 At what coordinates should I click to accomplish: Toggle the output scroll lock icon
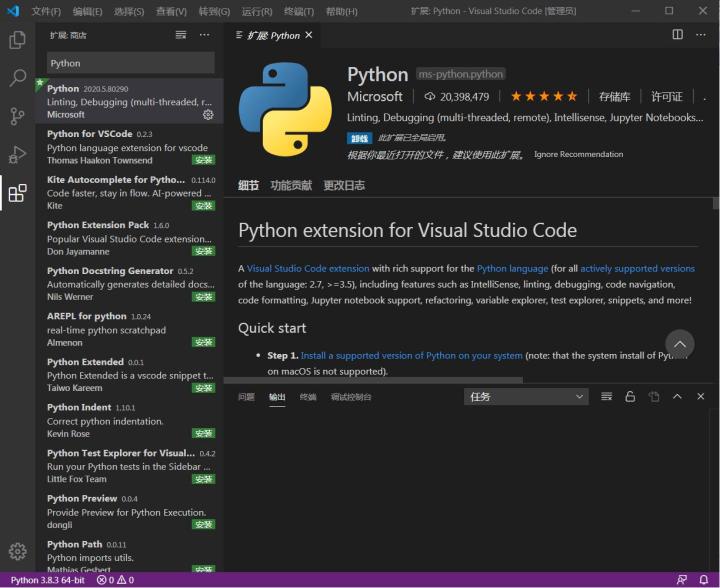coord(630,397)
